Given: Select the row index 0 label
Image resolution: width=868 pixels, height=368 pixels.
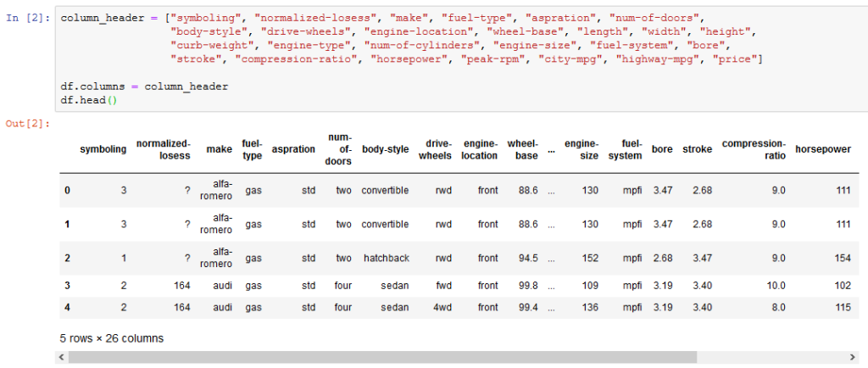Looking at the screenshot, I should click(x=68, y=191).
